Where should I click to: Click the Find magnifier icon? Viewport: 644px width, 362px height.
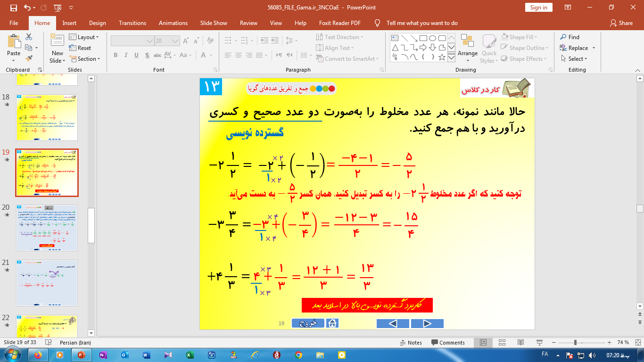pyautogui.click(x=563, y=37)
